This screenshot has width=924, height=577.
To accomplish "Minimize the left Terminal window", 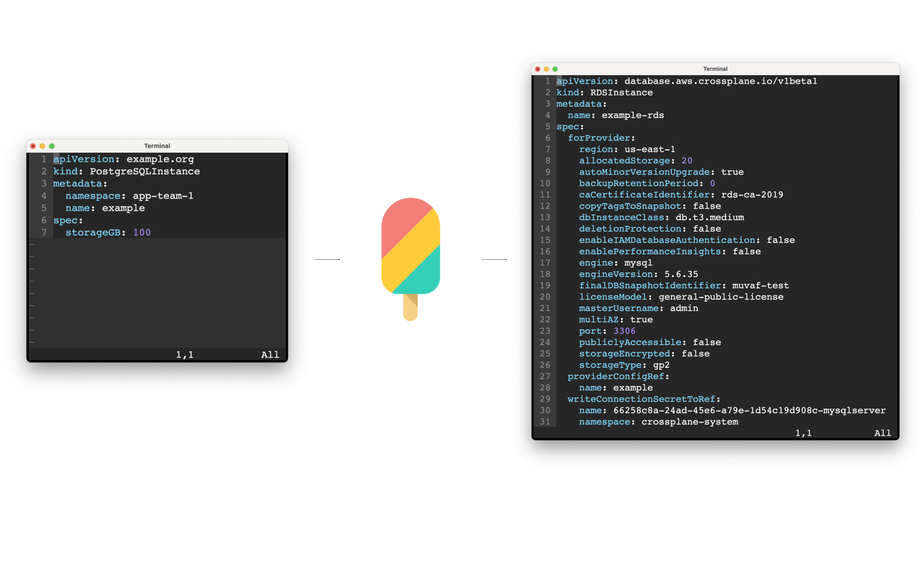I will [43, 146].
